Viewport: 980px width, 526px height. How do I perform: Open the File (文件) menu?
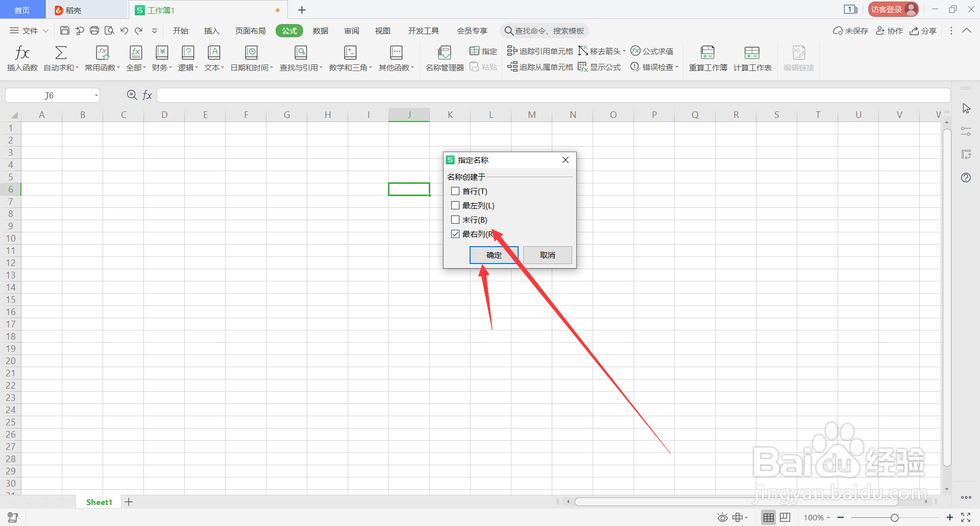pyautogui.click(x=29, y=31)
